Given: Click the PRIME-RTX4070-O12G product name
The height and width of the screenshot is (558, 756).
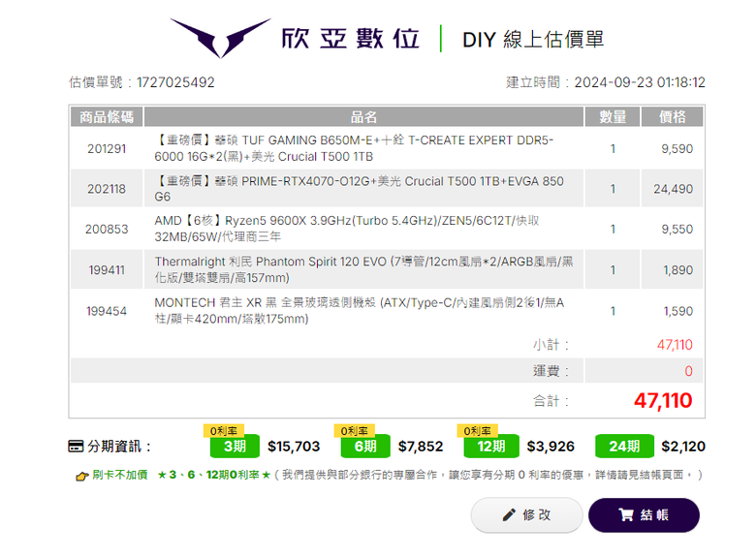Looking at the screenshot, I should pos(360,188).
